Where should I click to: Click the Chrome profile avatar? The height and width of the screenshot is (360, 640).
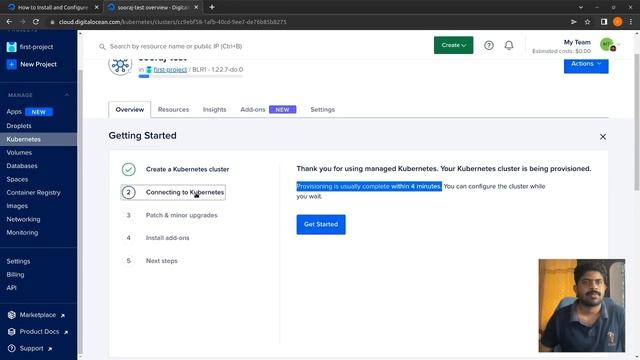(618, 22)
